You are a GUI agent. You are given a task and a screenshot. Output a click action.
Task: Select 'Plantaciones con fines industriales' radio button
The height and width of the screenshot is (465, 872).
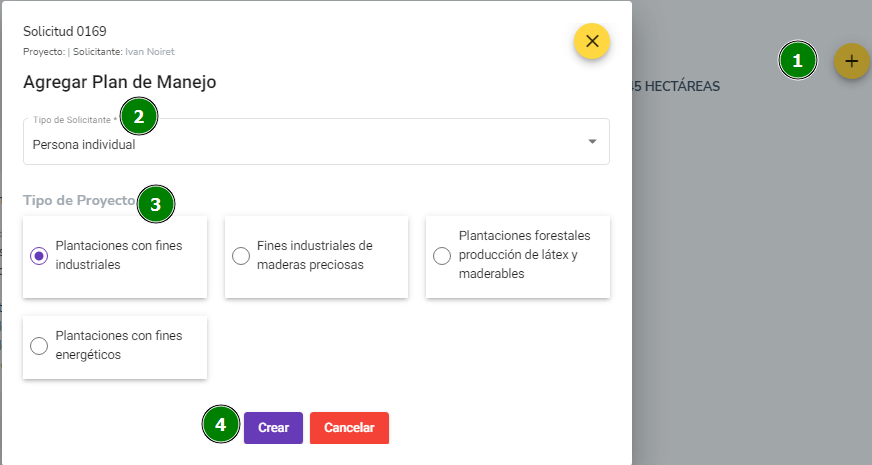click(x=39, y=256)
